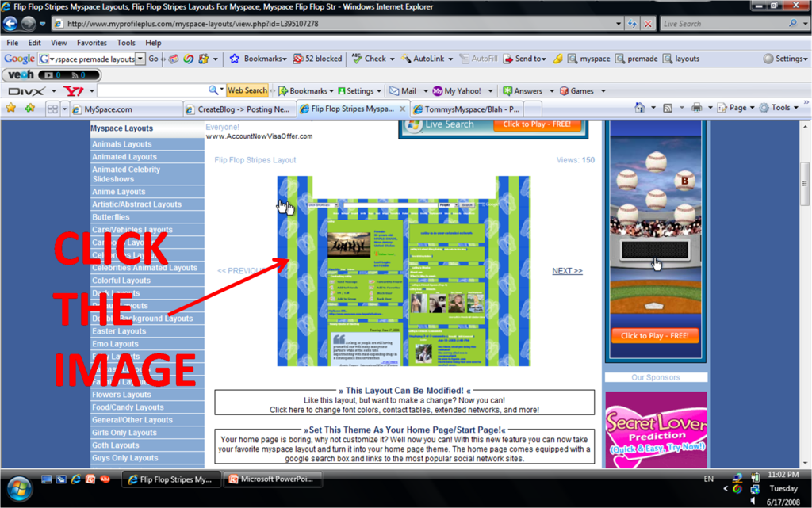Launch Internet Explorer from Quick Launch
The width and height of the screenshot is (812, 508).
tap(75, 479)
